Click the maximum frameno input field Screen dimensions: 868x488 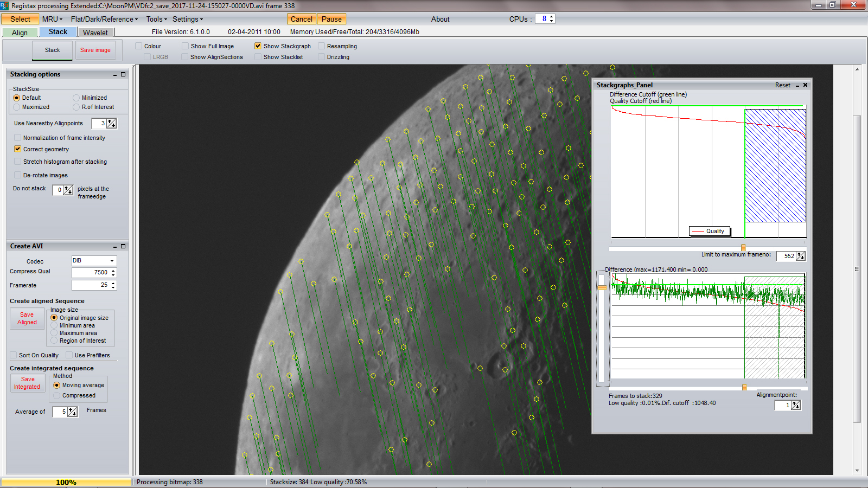click(786, 256)
